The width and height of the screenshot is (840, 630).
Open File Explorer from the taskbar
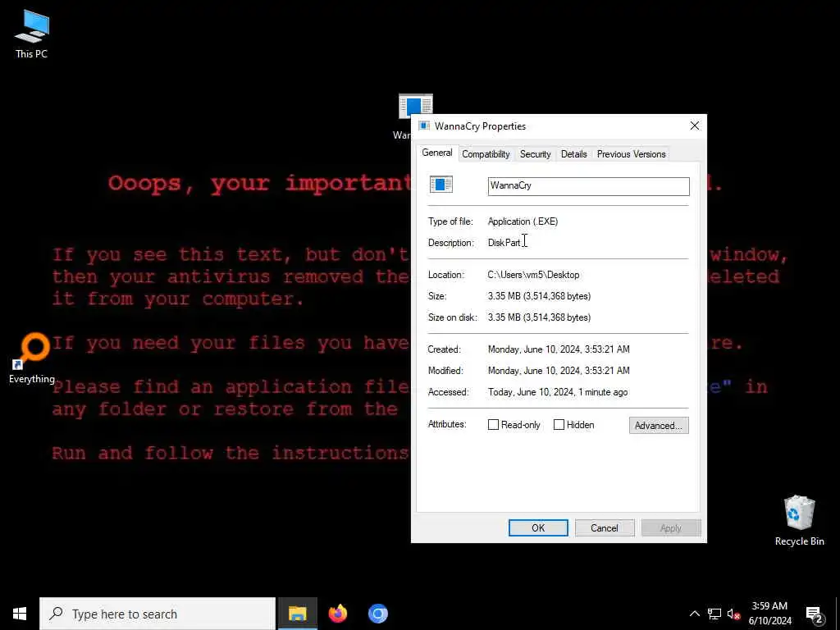click(297, 614)
